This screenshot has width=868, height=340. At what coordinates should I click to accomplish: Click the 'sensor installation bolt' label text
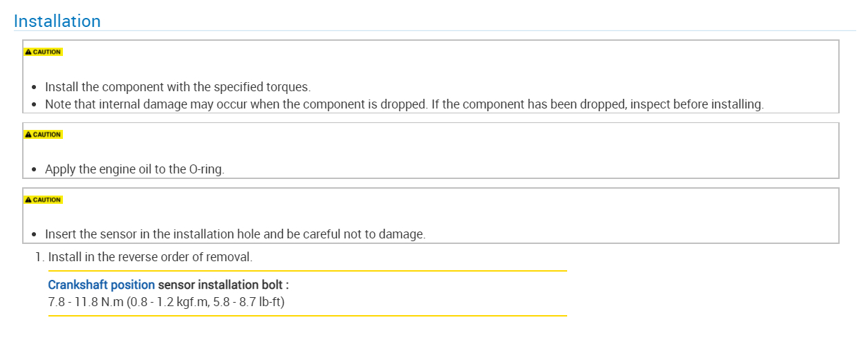223,285
